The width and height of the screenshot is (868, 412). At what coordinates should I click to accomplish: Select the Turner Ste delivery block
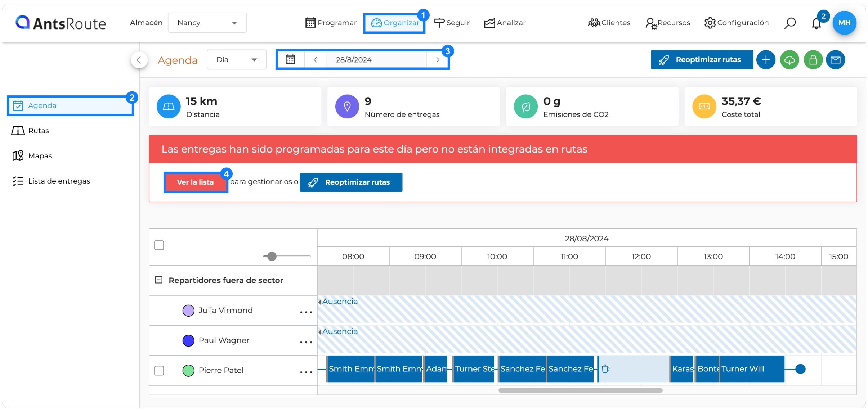(473, 369)
